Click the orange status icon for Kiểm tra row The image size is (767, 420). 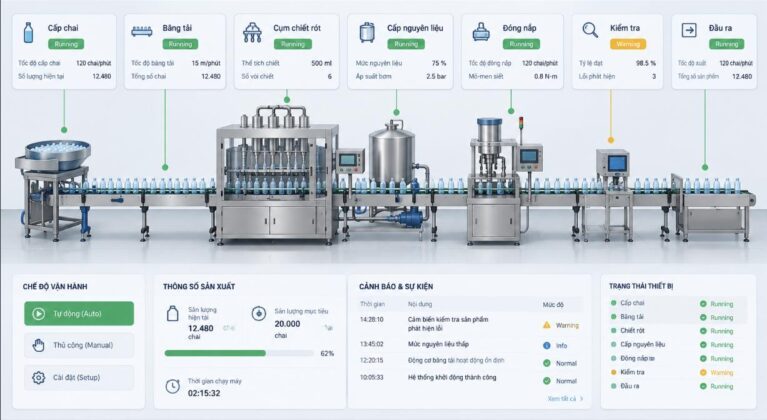pyautogui.click(x=703, y=372)
